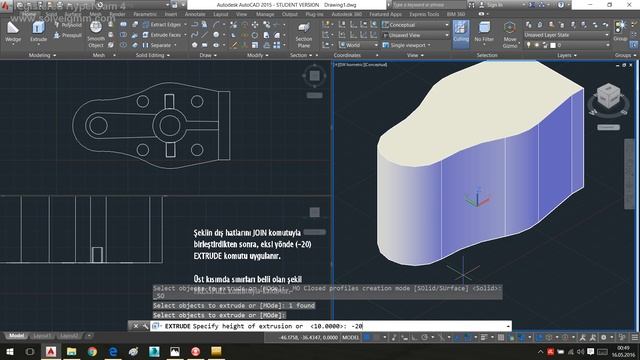Click in the EXTRUDE command line input
This screenshot has width=640, height=360.
[x=331, y=326]
